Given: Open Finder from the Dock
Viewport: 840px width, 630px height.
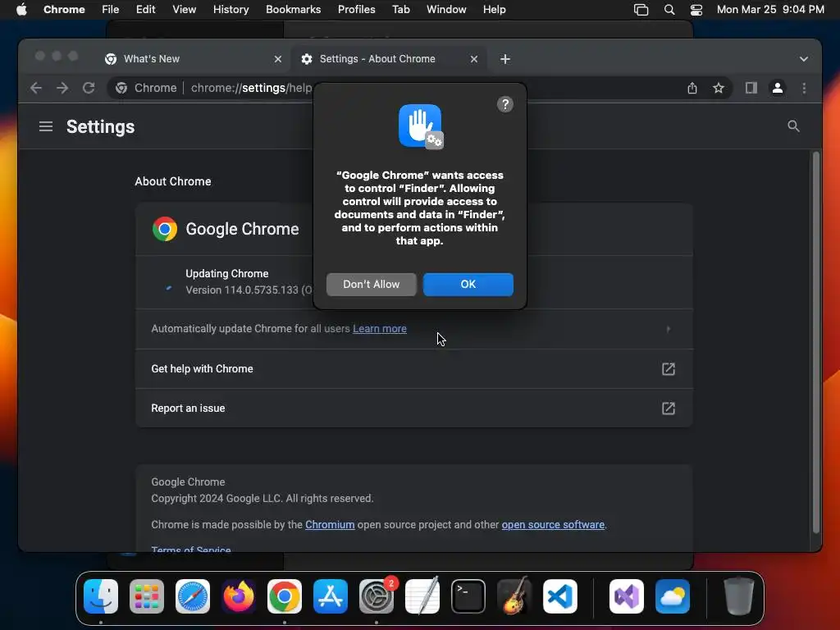Looking at the screenshot, I should point(101,596).
